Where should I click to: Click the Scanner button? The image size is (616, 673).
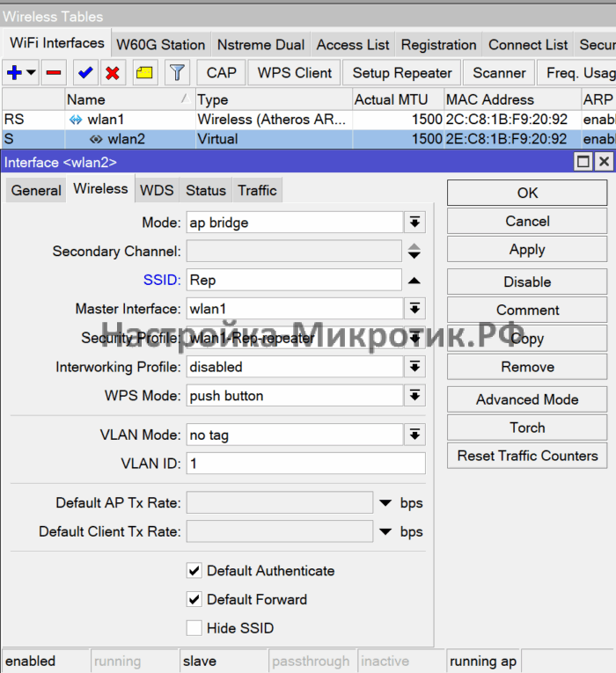pos(499,72)
